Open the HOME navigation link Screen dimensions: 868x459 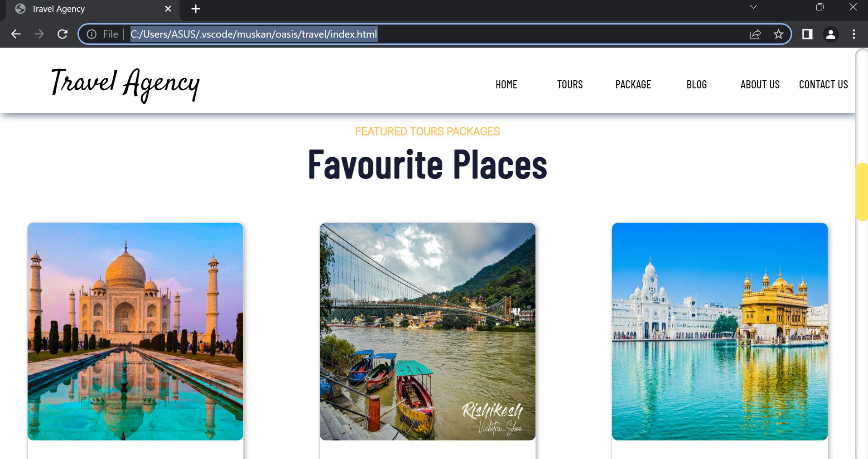pos(506,85)
